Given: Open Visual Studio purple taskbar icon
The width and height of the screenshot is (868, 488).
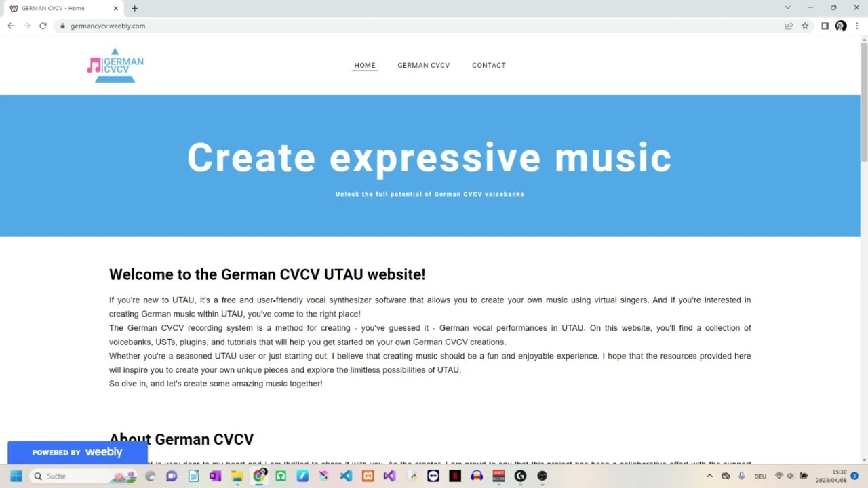Looking at the screenshot, I should coord(389,476).
